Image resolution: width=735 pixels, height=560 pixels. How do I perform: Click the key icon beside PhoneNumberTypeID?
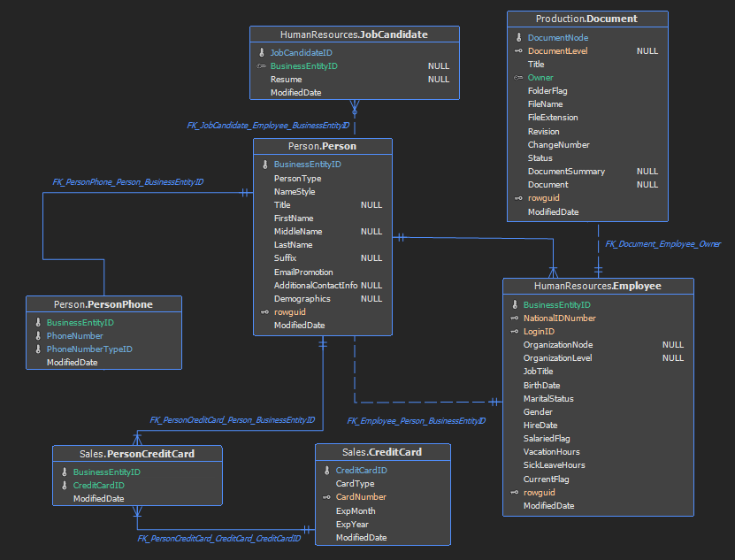pos(38,349)
